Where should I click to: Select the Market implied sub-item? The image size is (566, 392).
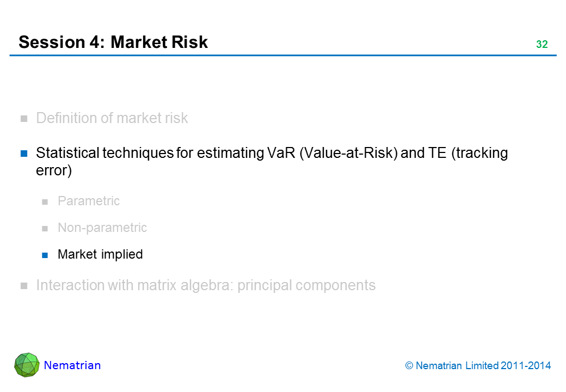coord(100,254)
